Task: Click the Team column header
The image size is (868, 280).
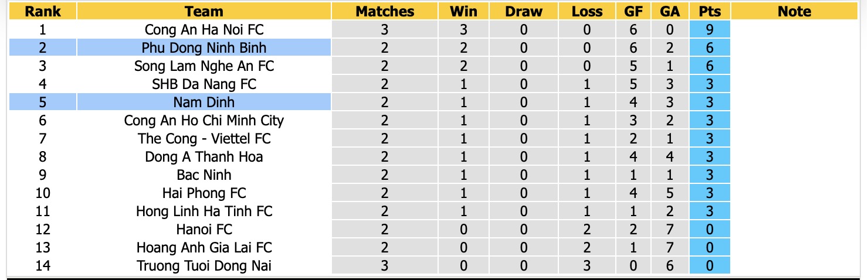Action: (204, 11)
